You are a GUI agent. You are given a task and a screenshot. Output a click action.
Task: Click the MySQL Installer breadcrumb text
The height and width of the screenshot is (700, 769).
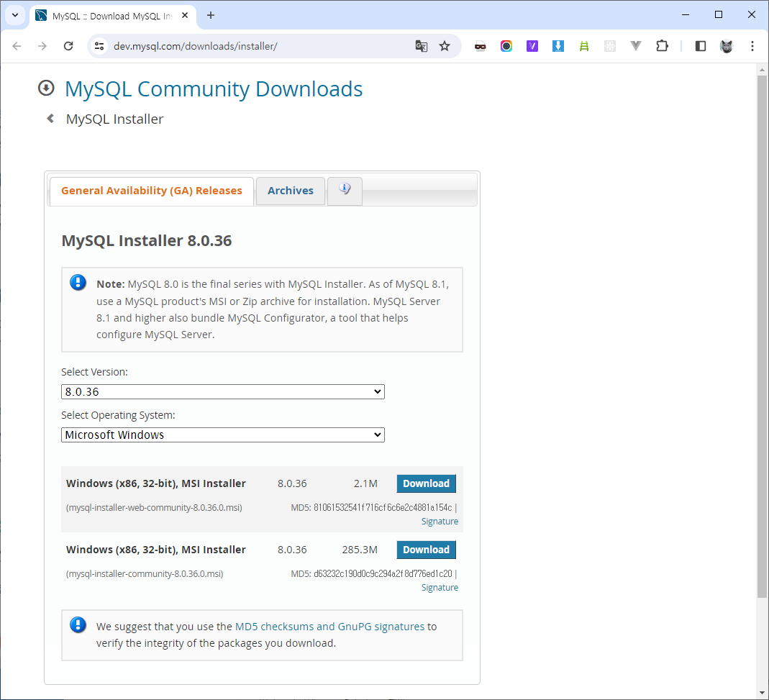click(x=115, y=119)
